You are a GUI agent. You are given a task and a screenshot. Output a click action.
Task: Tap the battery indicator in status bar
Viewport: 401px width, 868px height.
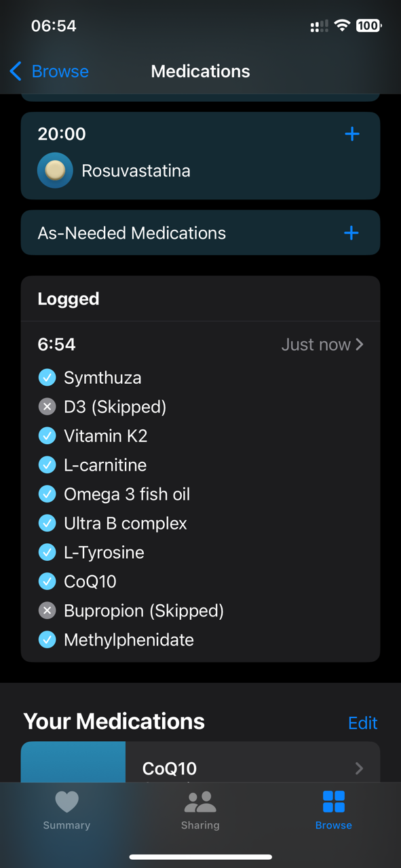click(x=368, y=26)
